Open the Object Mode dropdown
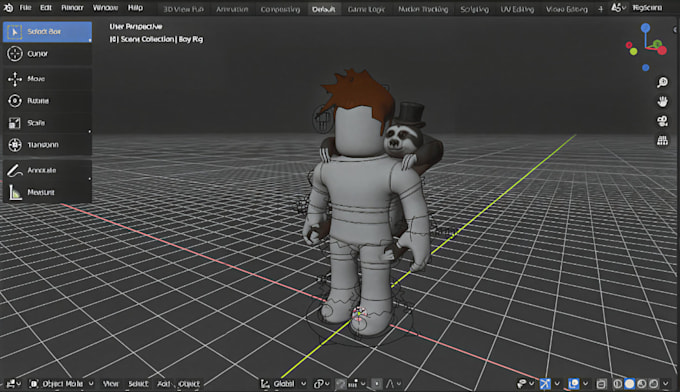 61,384
